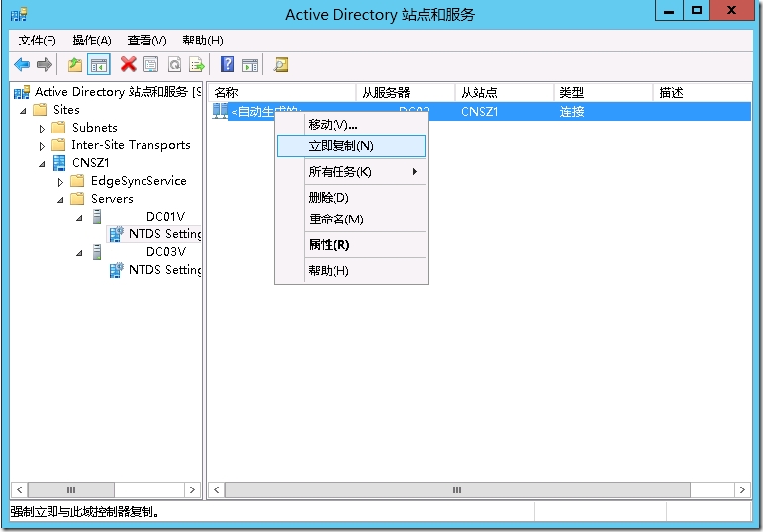
Task: Sort by the 从站点 column header
Action: coord(505,92)
